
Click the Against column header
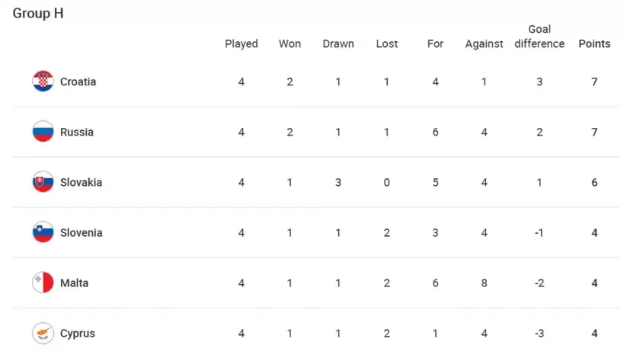(484, 43)
